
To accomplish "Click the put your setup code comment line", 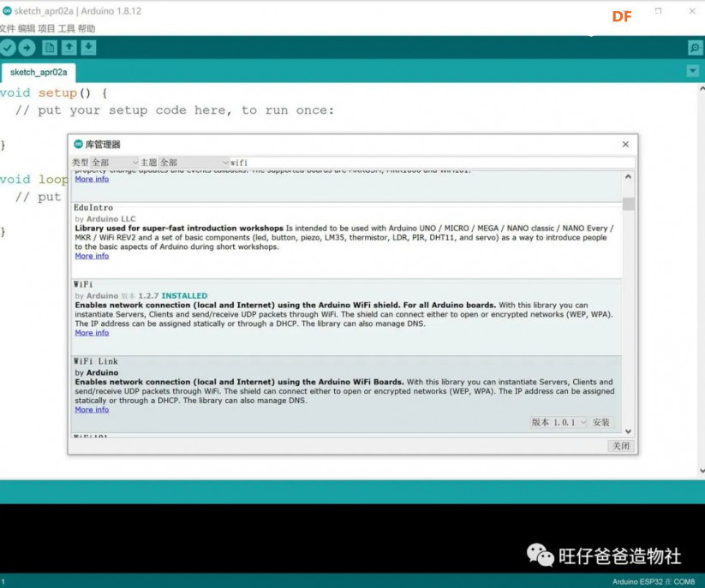I will pyautogui.click(x=175, y=110).
